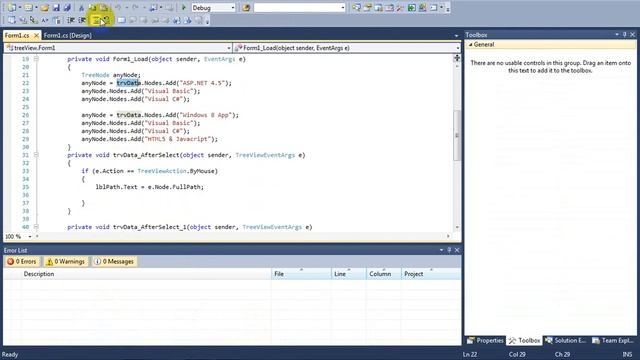The width and height of the screenshot is (640, 360).
Task: Click the Undo arrow icon
Action: click(x=118, y=8)
